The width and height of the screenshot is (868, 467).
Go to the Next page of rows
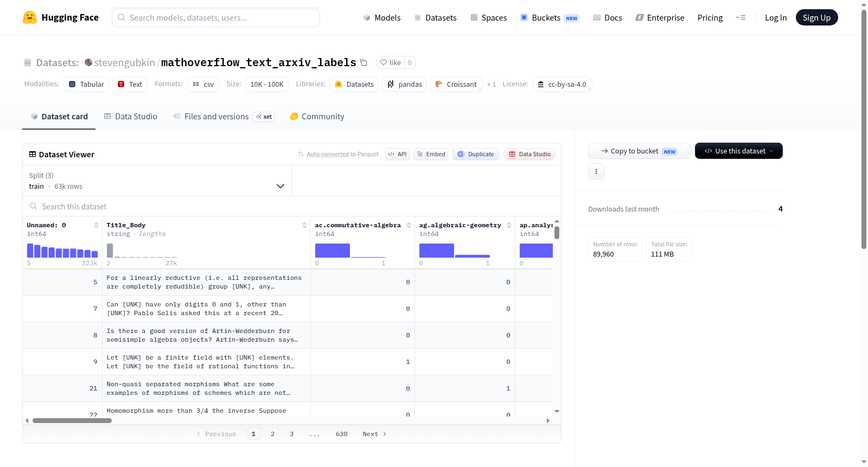point(374,434)
